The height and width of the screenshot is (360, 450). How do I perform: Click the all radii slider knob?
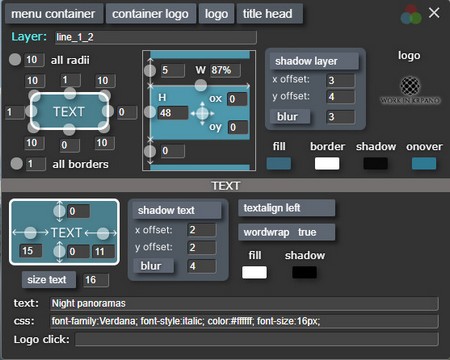point(15,60)
